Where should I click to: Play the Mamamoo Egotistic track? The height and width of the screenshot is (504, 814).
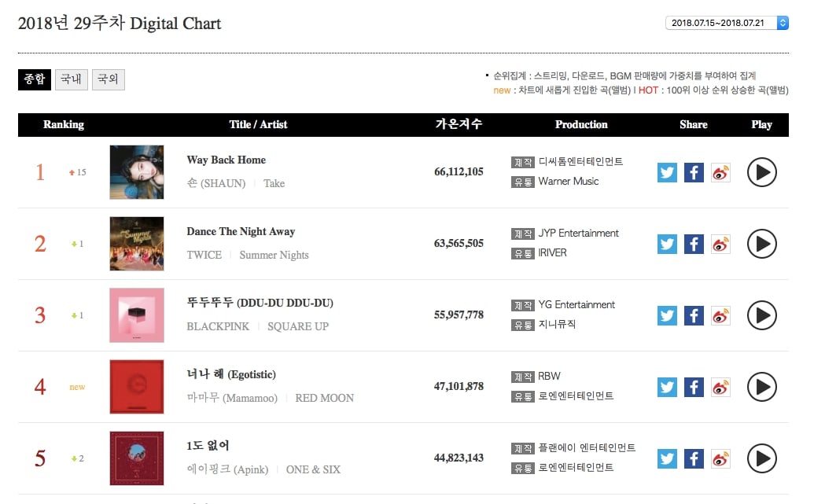coord(761,387)
